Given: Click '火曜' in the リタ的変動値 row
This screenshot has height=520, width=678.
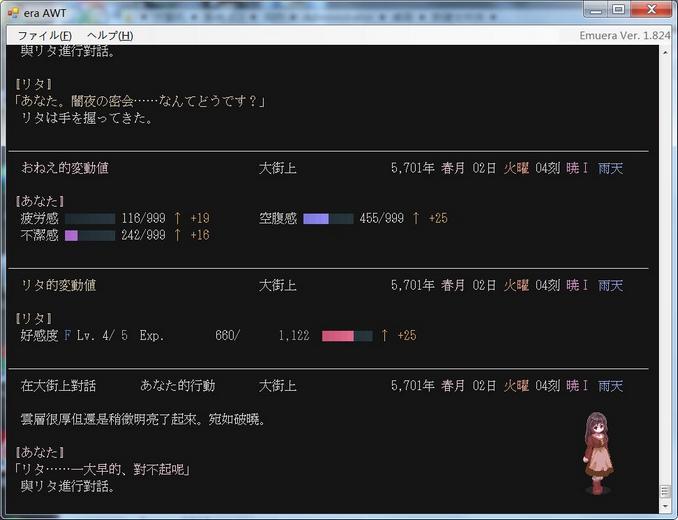Looking at the screenshot, I should tap(516, 285).
